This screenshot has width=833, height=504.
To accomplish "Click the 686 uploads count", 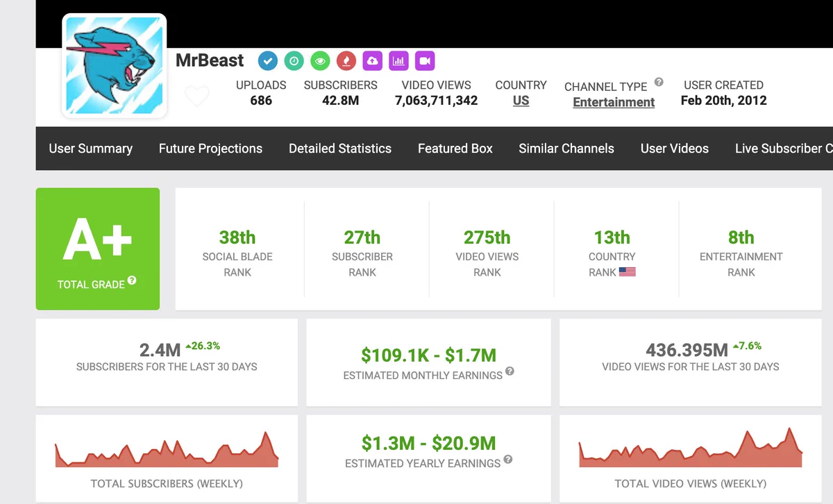I will point(261,101).
